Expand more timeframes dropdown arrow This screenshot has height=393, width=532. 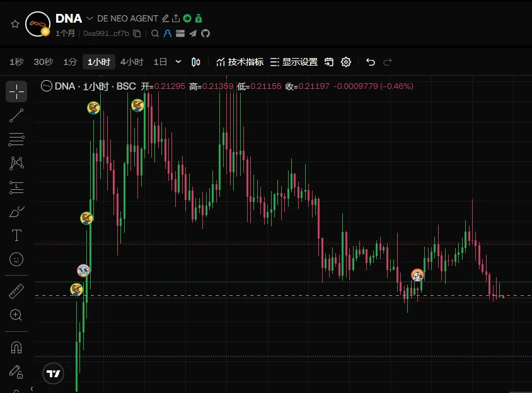(x=178, y=62)
